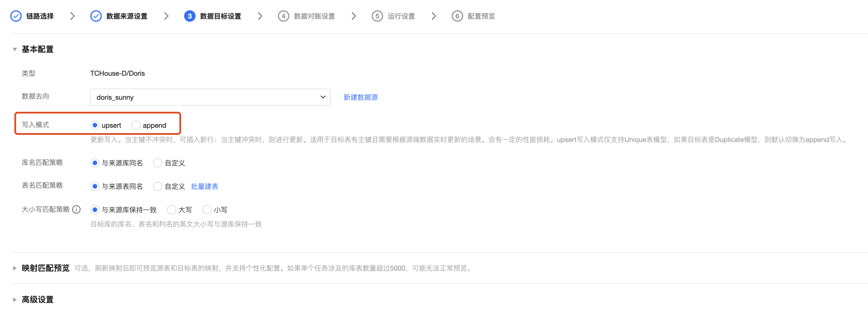868x312 pixels.
Task: Expand the 高级设置 section
Action: point(15,299)
